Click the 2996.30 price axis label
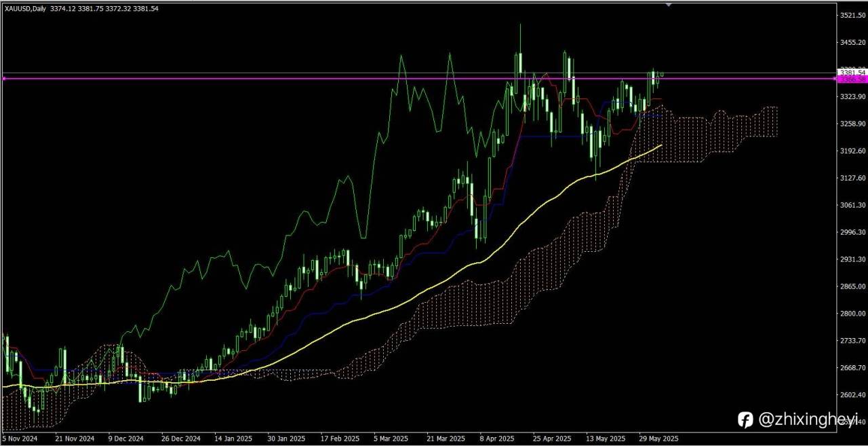 [x=852, y=232]
